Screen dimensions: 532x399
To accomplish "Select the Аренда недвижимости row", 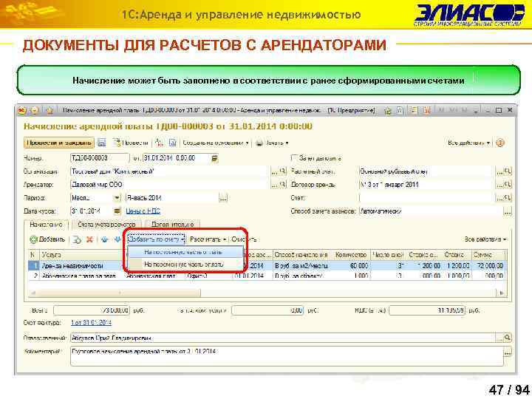I will point(267,266).
